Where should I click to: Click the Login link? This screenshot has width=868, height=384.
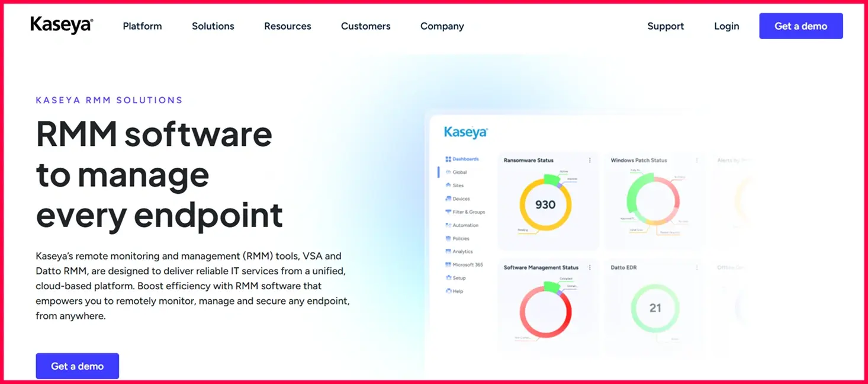[726, 26]
